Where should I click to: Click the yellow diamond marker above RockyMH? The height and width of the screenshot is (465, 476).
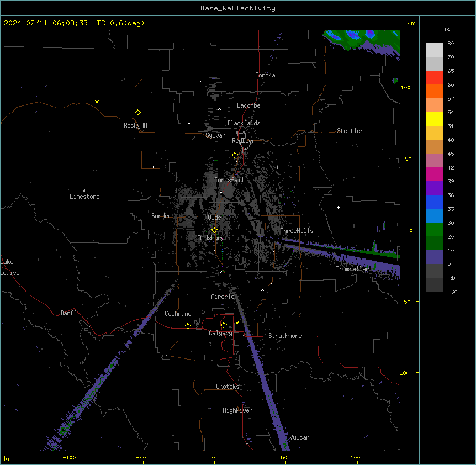(x=137, y=113)
